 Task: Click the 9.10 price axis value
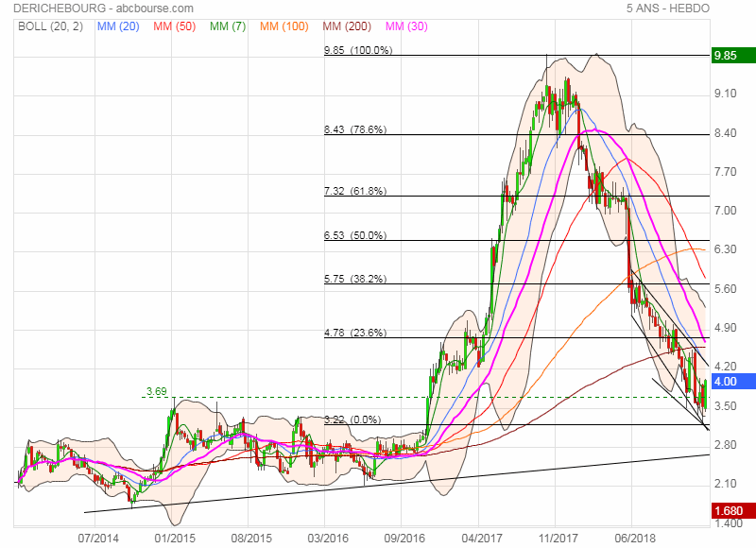[x=726, y=94]
